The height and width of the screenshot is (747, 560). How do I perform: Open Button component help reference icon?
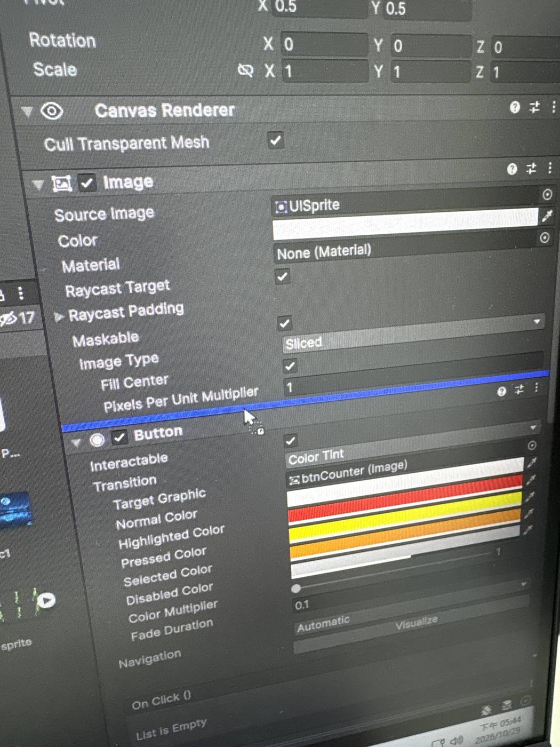(x=501, y=392)
